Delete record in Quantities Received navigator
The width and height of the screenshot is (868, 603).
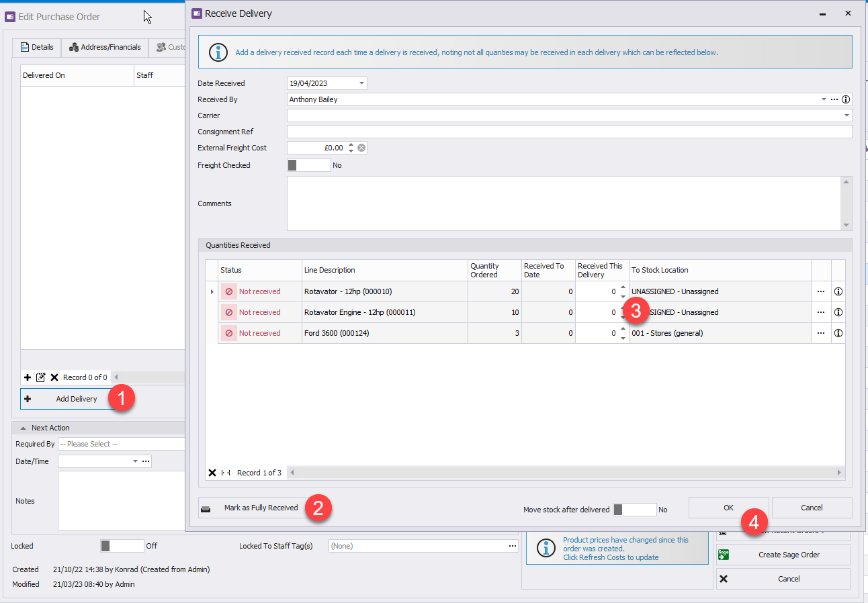(212, 473)
